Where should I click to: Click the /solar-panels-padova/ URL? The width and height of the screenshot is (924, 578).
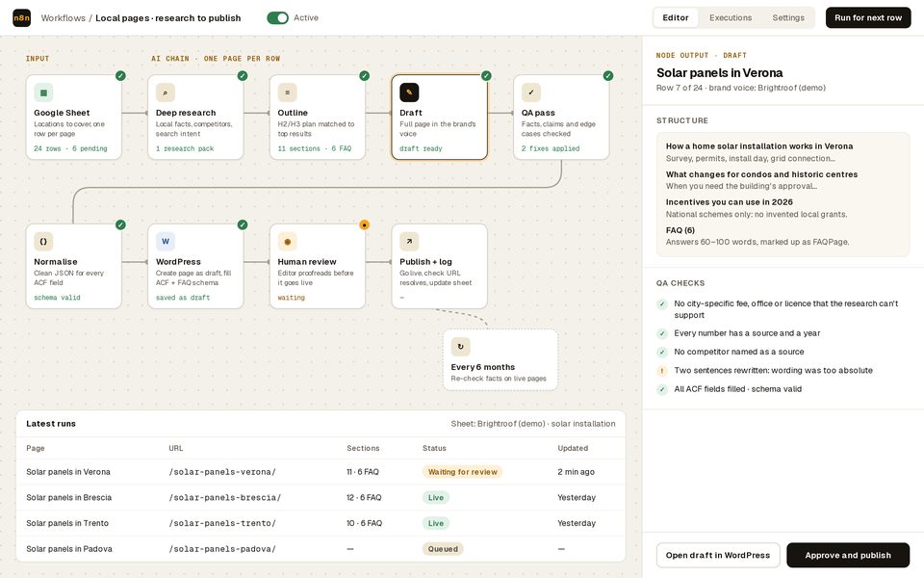coord(222,548)
